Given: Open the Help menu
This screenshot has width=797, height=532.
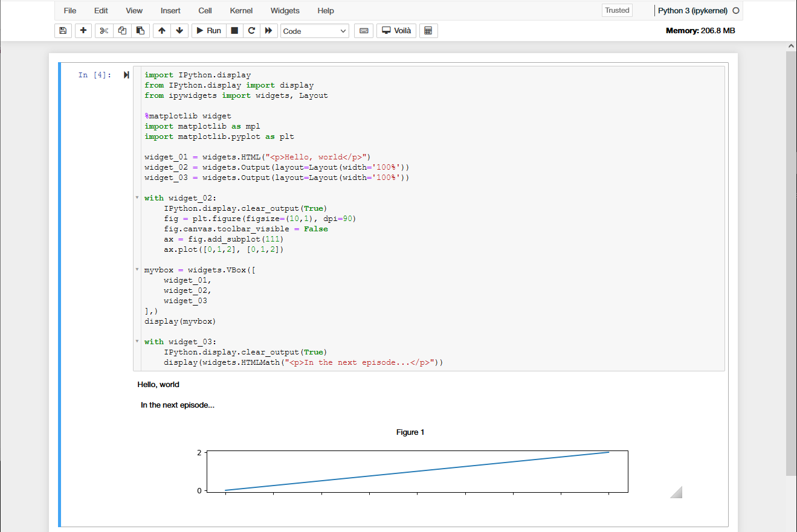Looking at the screenshot, I should click(x=326, y=10).
